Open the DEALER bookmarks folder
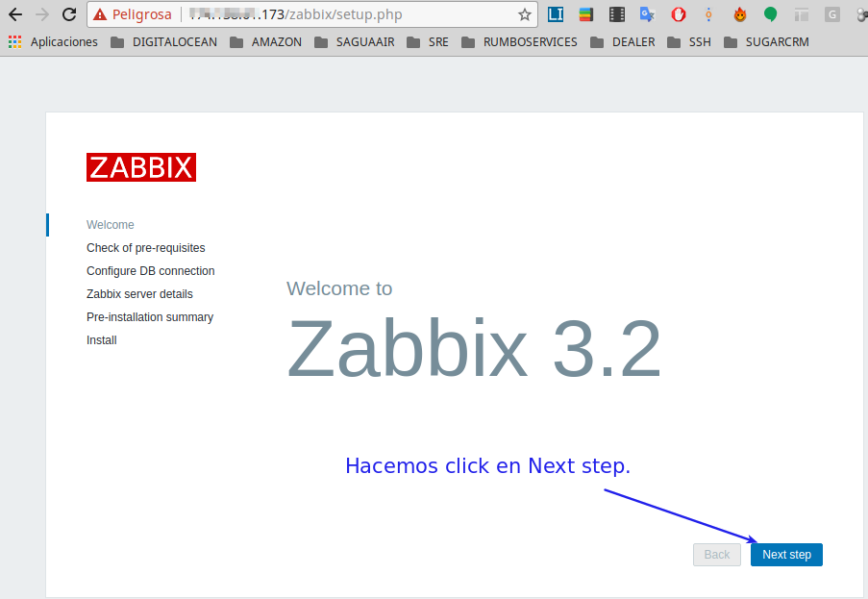Screen dimensions: 868x599 coord(623,42)
